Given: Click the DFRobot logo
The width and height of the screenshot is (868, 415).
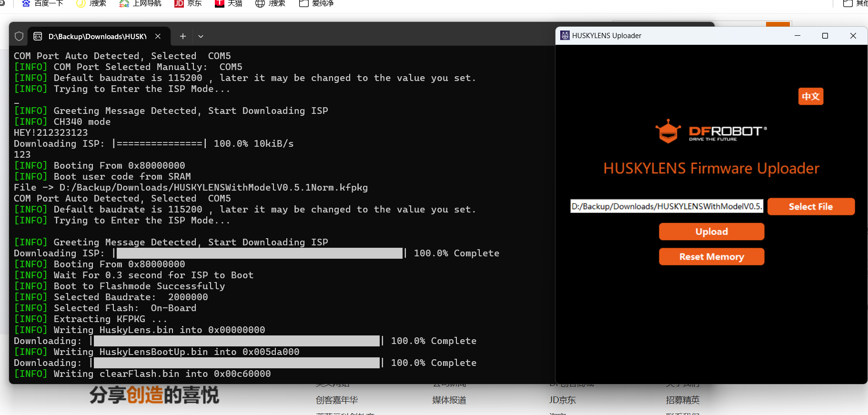Looking at the screenshot, I should 711,131.
